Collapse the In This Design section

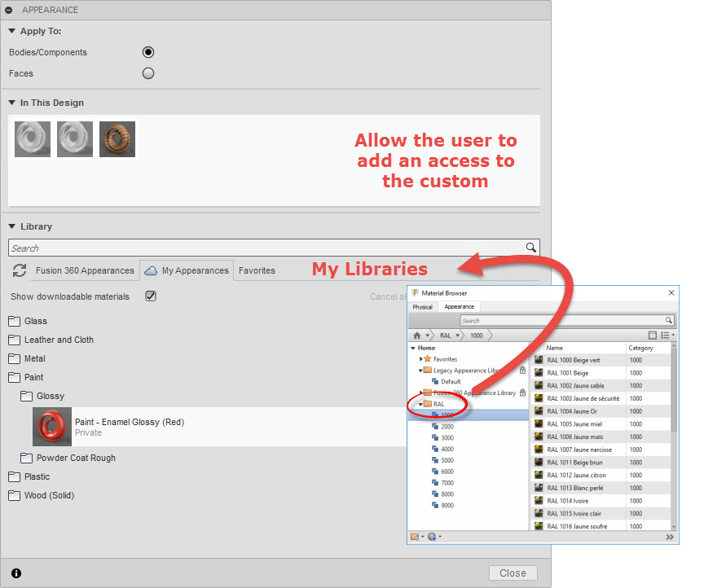click(x=12, y=103)
